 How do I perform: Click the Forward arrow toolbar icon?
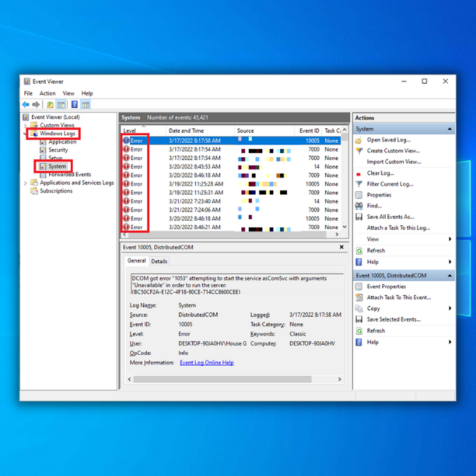36,105
